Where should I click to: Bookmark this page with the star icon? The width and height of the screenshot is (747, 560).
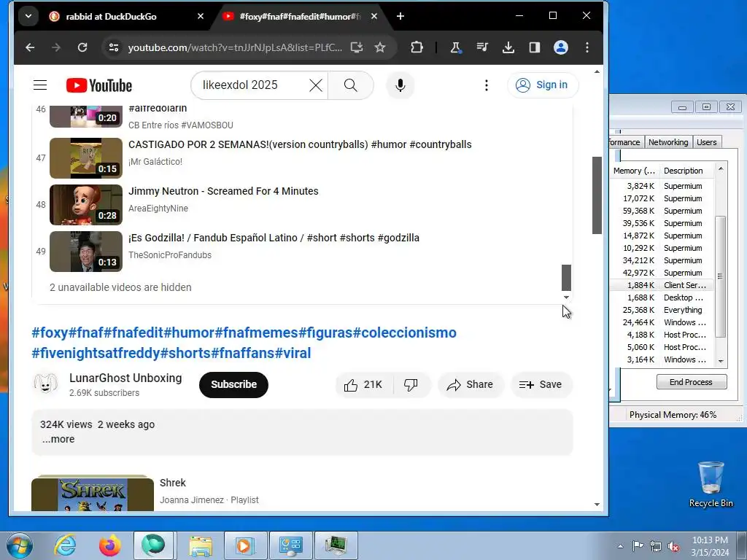379,47
